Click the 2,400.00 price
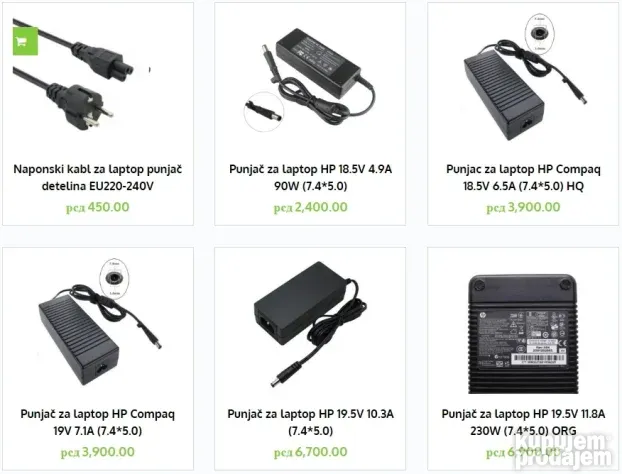 click(x=310, y=207)
